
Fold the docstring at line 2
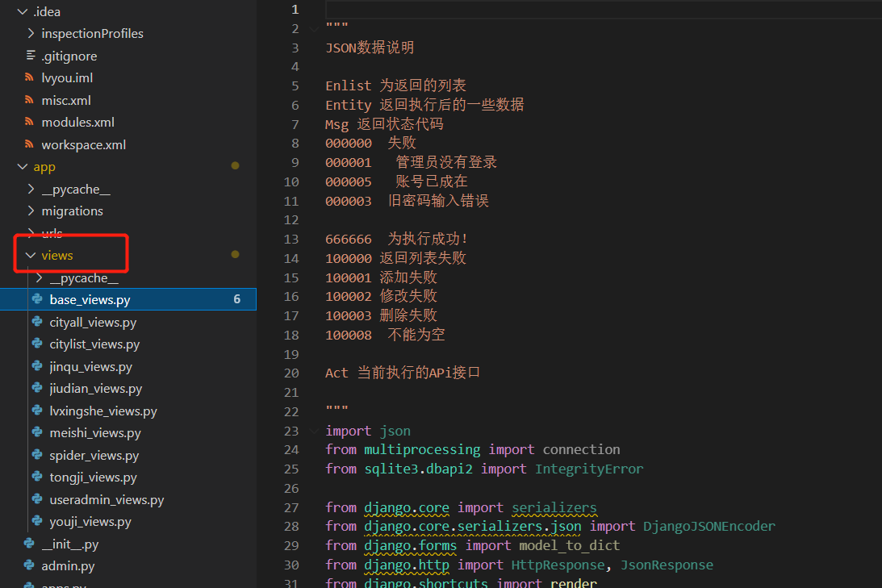click(314, 29)
